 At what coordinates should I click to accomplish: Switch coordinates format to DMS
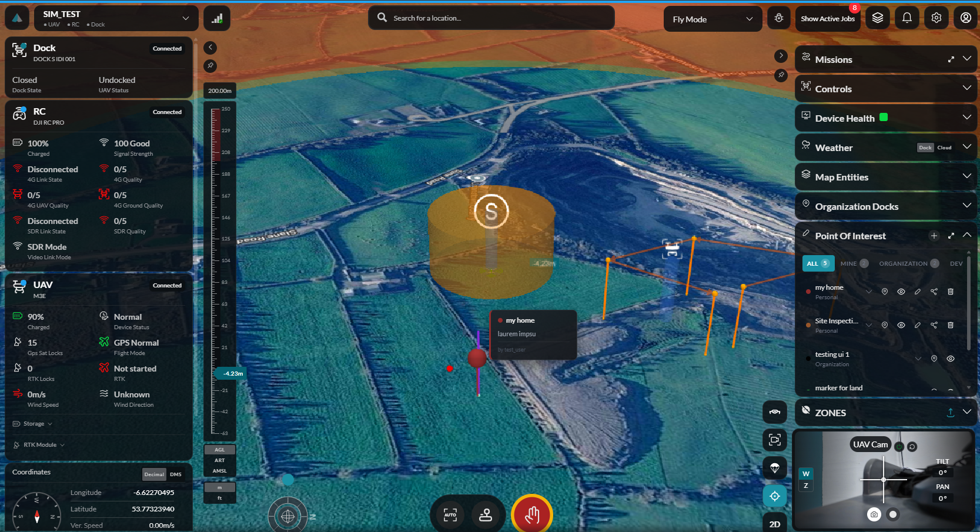[176, 474]
